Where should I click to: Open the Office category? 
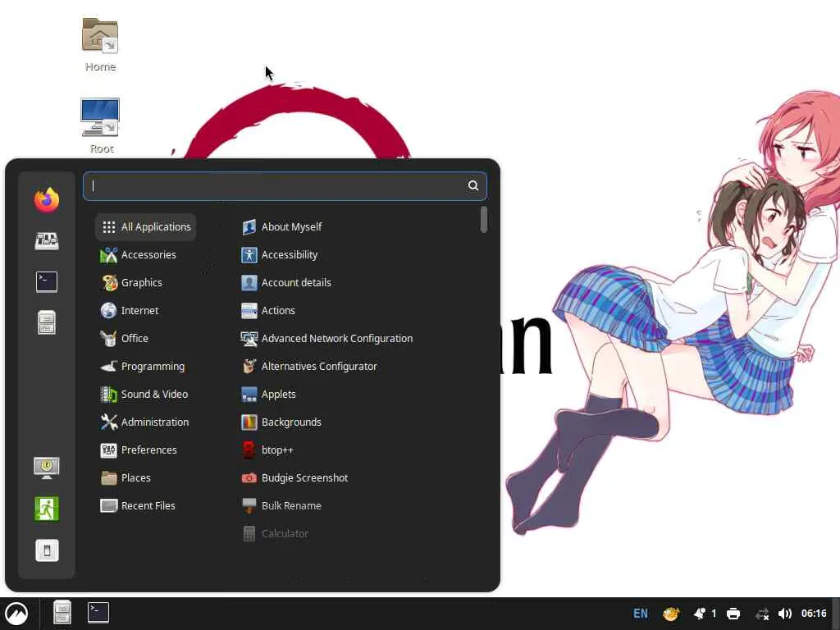click(125, 338)
